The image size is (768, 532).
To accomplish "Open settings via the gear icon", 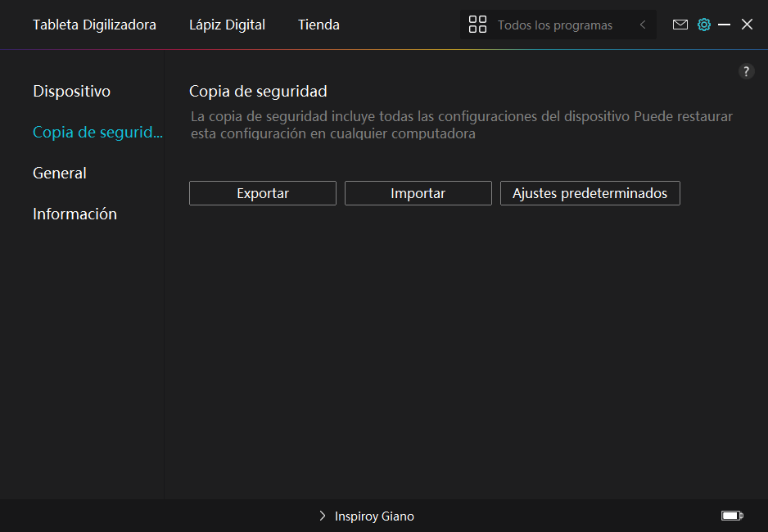I will (x=703, y=25).
